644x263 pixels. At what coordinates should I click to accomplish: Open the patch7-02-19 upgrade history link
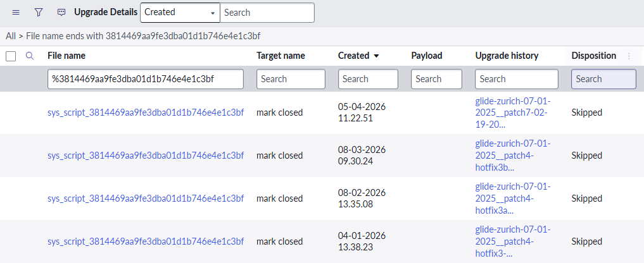tap(512, 113)
